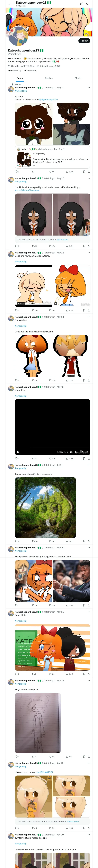
Task: Click "Learn more" on the suspended account notice
Action: (x=63, y=240)
